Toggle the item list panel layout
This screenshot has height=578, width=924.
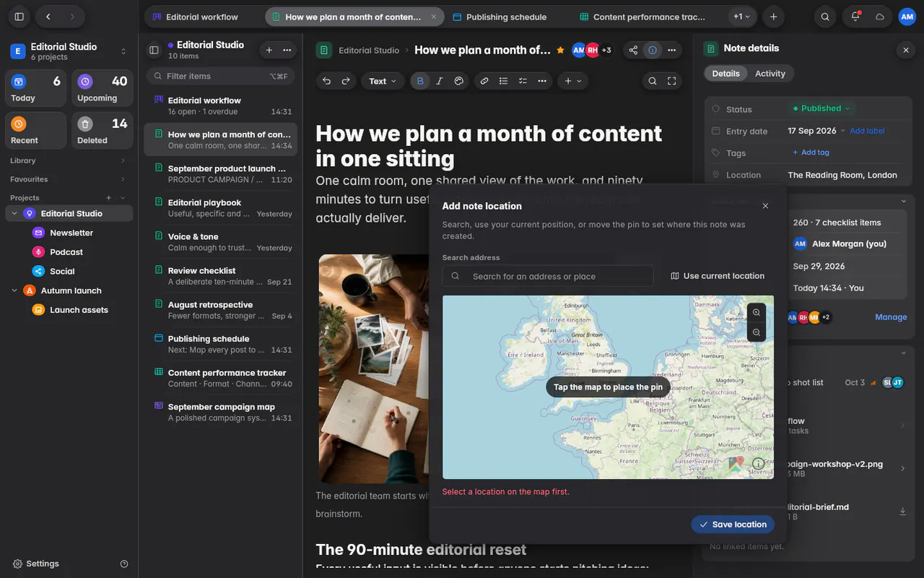(x=154, y=50)
